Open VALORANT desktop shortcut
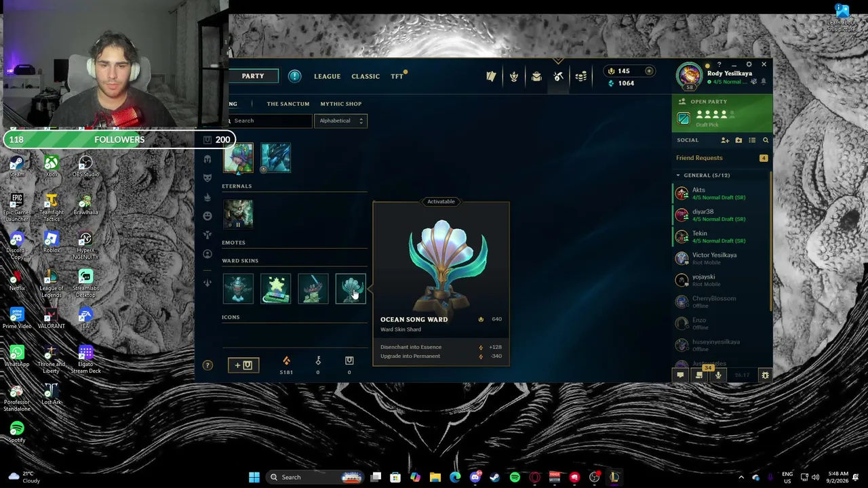Screen dimensions: 868x488 click(x=51, y=319)
